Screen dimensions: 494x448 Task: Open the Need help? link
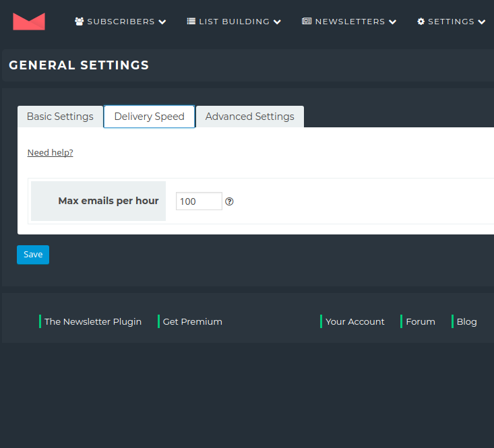[x=51, y=153]
